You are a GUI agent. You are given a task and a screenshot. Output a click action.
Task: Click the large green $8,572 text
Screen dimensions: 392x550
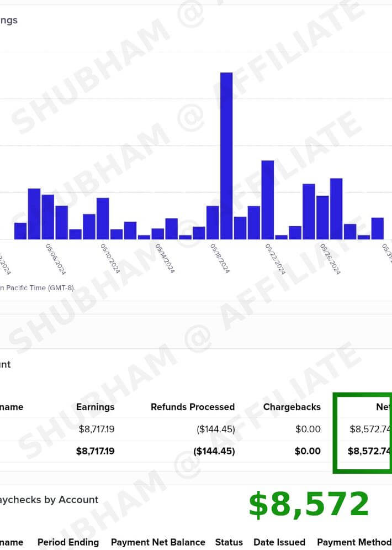coord(308,505)
